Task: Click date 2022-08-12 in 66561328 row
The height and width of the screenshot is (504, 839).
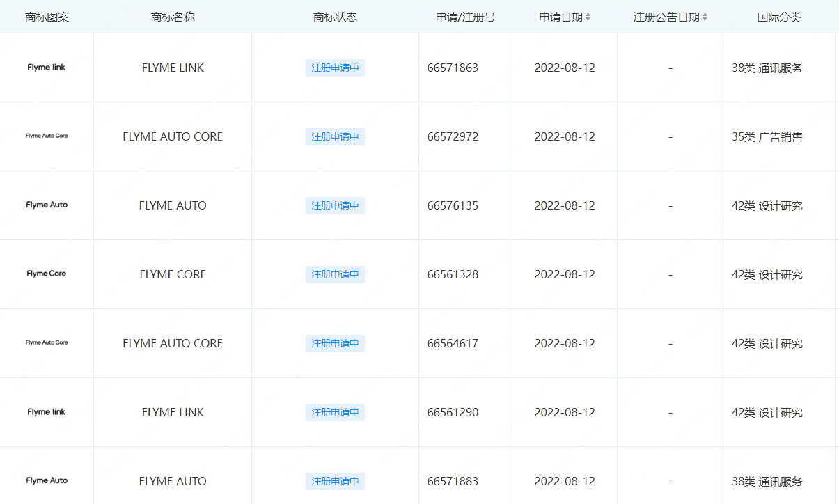Action: [565, 275]
